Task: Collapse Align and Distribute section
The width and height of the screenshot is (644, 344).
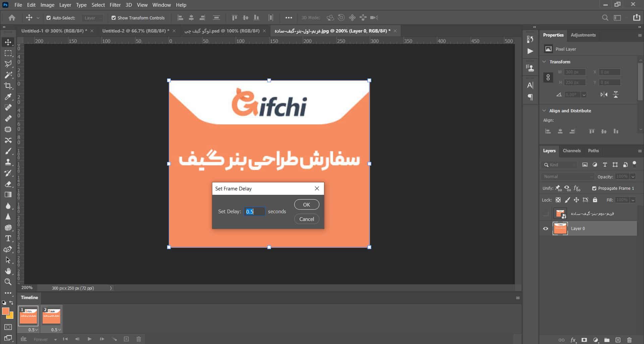Action: tap(544, 111)
